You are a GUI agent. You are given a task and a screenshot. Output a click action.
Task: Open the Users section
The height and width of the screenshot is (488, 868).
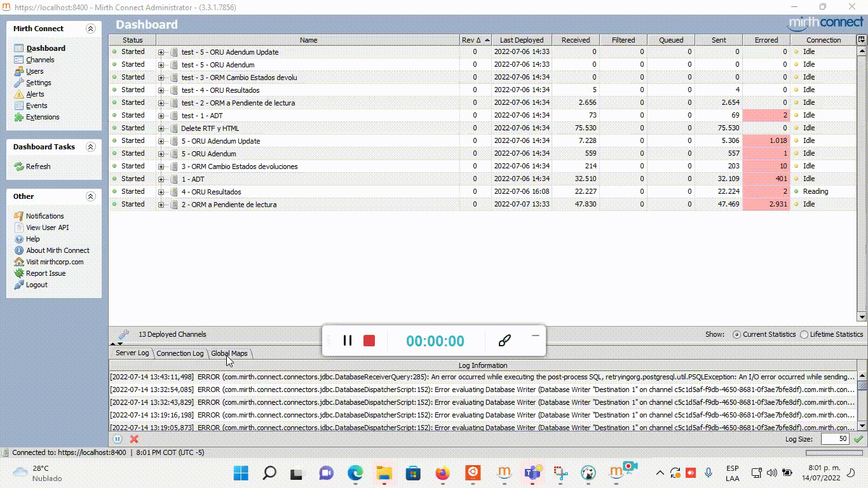34,71
